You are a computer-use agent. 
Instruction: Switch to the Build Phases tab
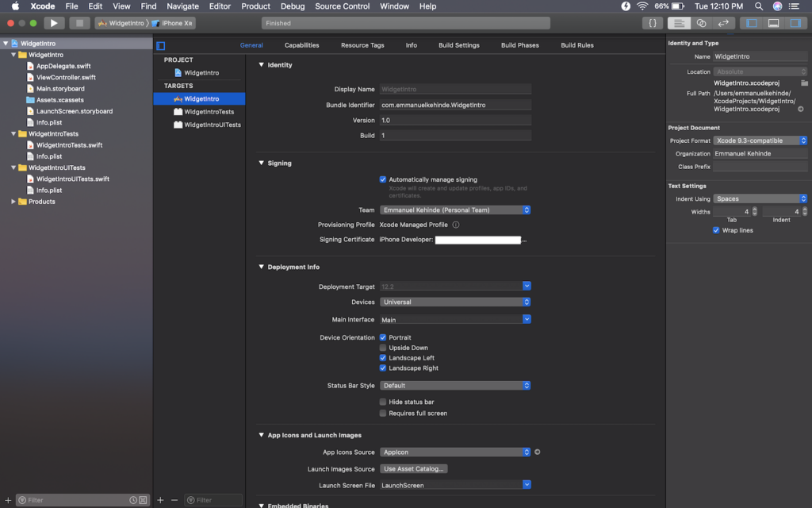click(520, 45)
